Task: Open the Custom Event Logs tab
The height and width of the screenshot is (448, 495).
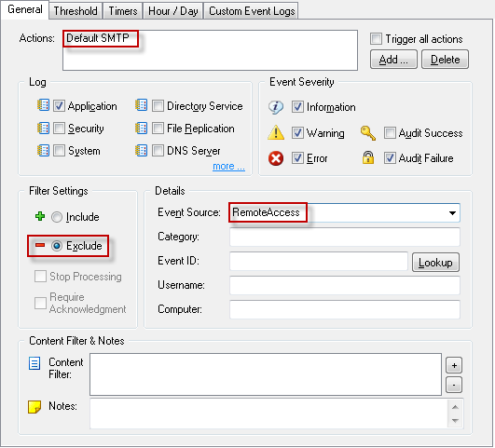Action: pos(252,11)
